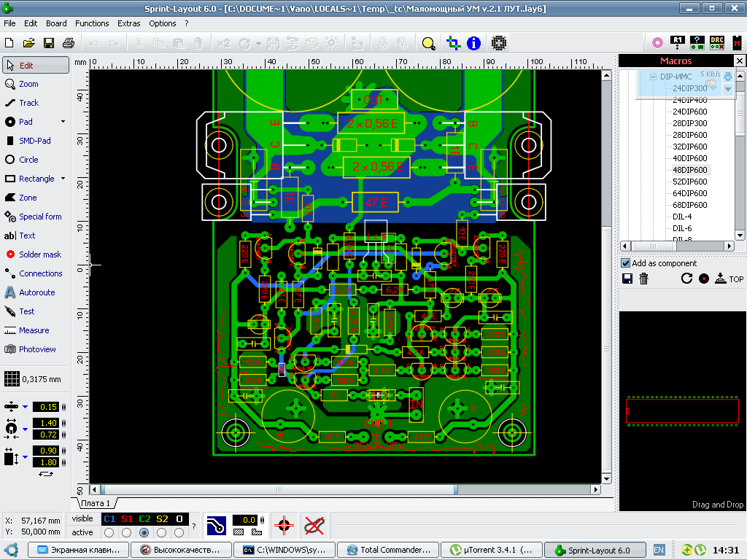The width and height of the screenshot is (747, 560).
Task: Click the track width value 0.15
Action: click(46, 407)
